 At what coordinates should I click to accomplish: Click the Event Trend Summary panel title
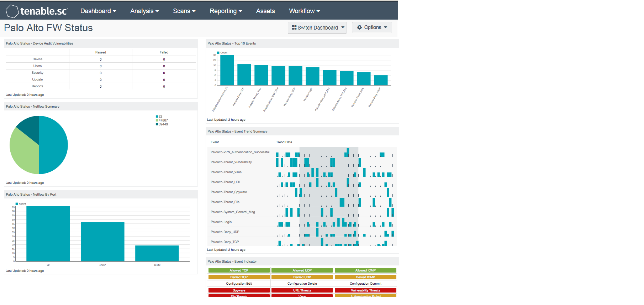[x=237, y=131]
